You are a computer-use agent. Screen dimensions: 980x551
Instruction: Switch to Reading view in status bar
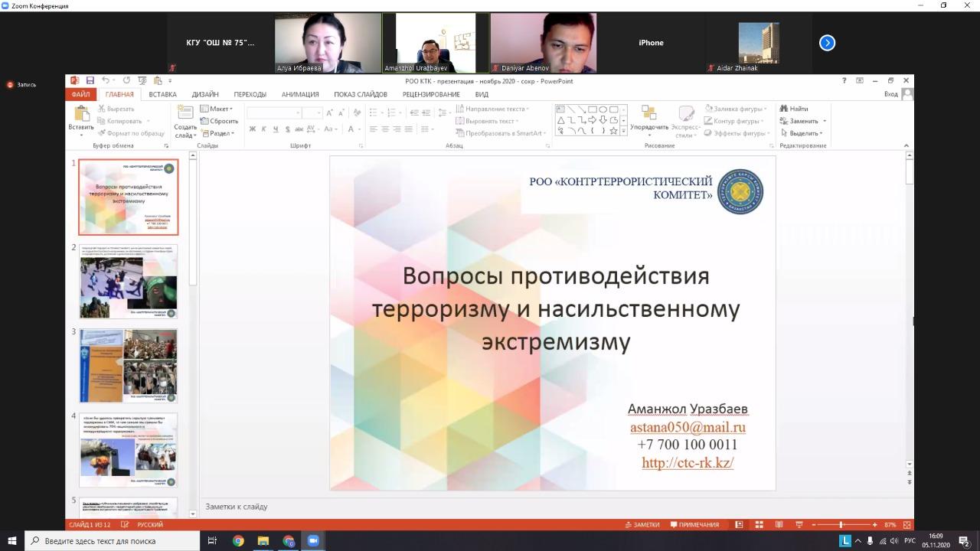[779, 525]
